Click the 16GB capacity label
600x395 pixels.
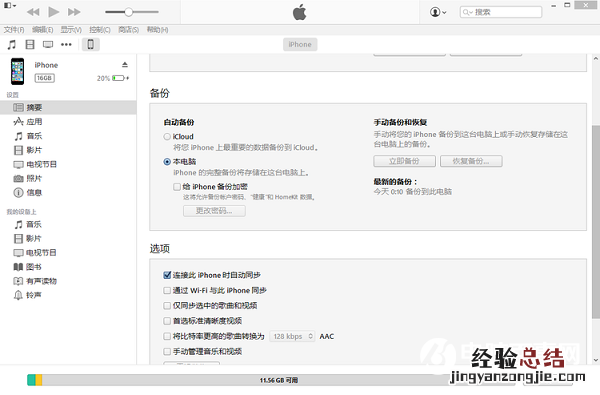[44, 78]
